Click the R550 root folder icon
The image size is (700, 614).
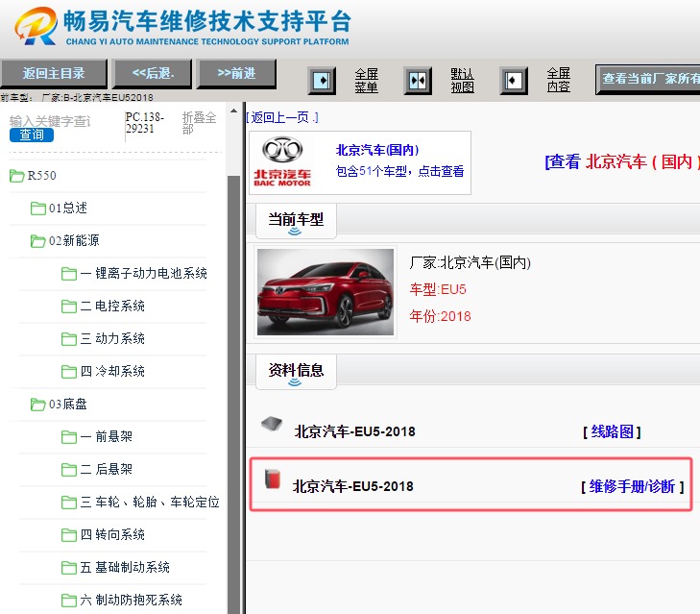tap(17, 176)
